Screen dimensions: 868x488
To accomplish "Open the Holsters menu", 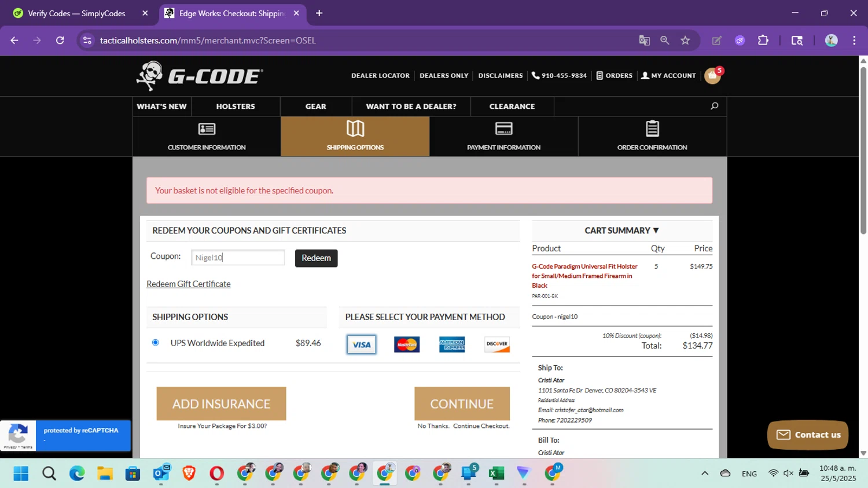I will point(236,107).
